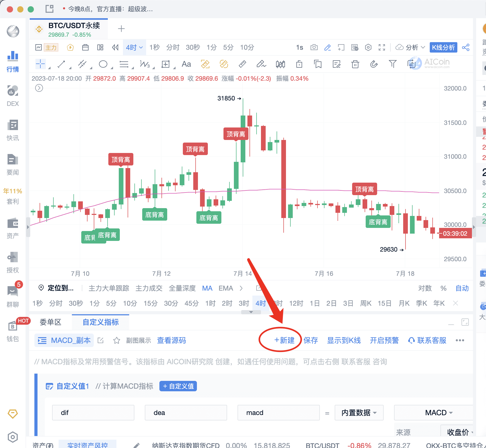486x448 pixels.
Task: Open the MACD_副本 indicator list
Action: coord(64,340)
